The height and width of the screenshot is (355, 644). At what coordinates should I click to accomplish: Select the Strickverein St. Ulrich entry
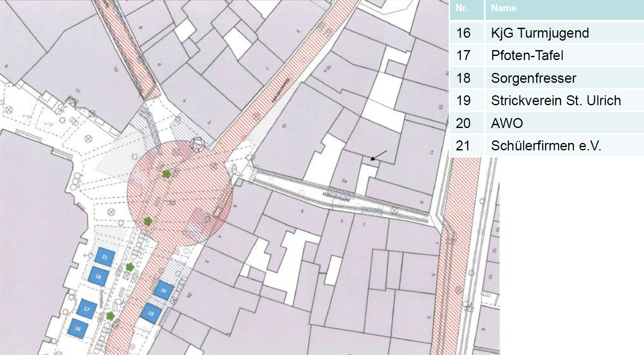556,101
